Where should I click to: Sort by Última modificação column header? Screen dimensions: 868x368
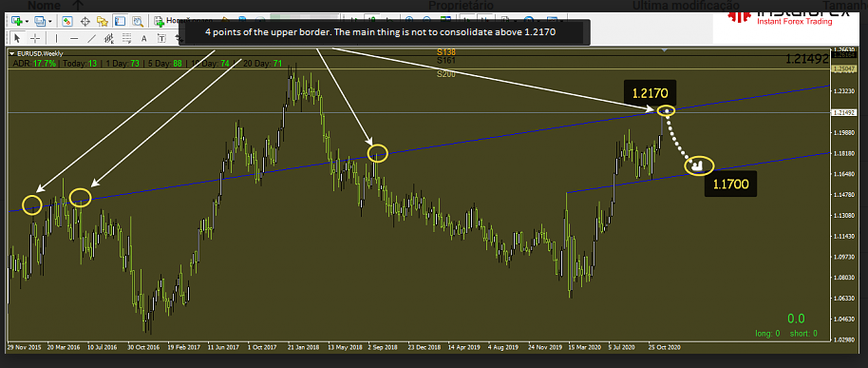(x=686, y=5)
